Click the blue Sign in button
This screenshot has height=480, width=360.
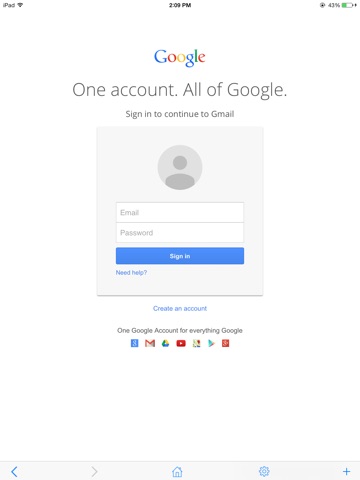click(x=180, y=256)
